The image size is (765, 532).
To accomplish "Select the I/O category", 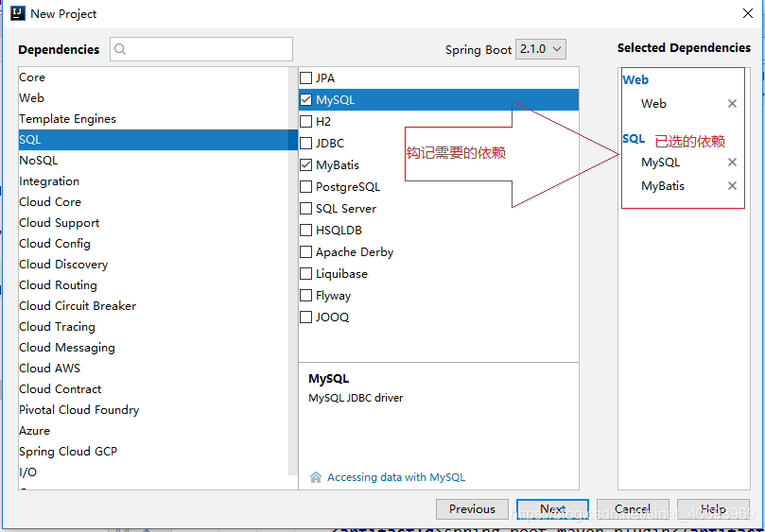I will (x=153, y=472).
